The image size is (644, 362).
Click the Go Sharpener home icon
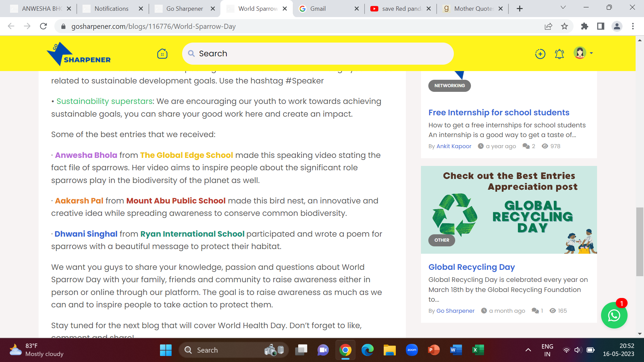[162, 54]
